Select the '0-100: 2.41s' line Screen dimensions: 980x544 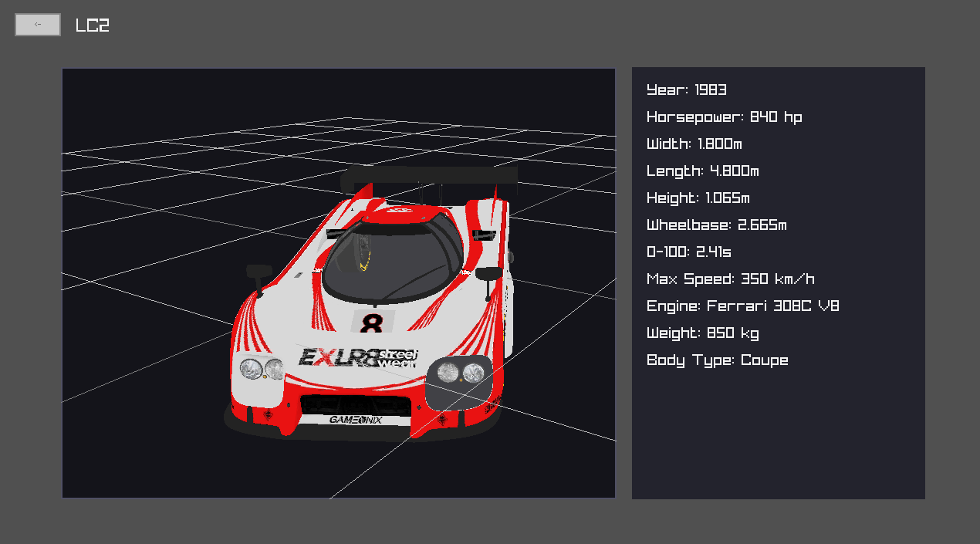click(x=689, y=252)
